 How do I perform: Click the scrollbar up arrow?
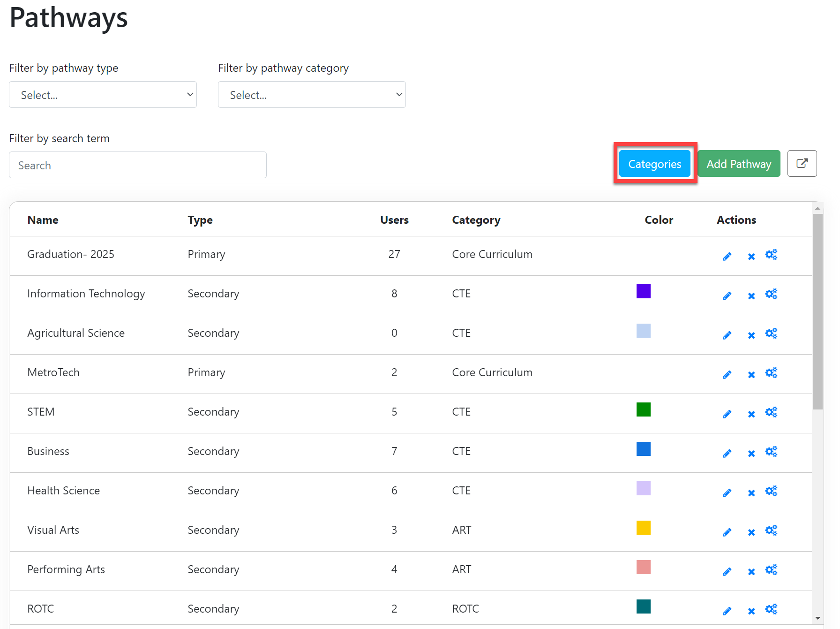pos(818,208)
